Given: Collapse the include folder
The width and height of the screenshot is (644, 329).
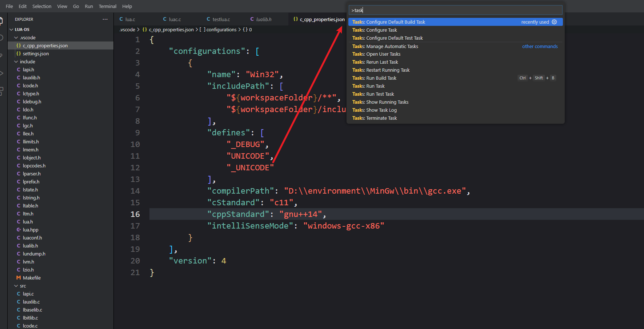Looking at the screenshot, I should (x=16, y=62).
